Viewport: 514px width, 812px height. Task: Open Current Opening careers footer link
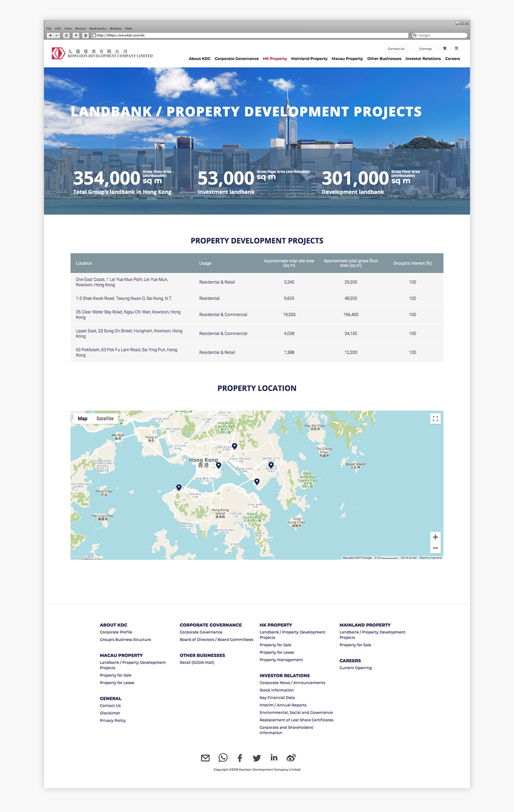[356, 668]
